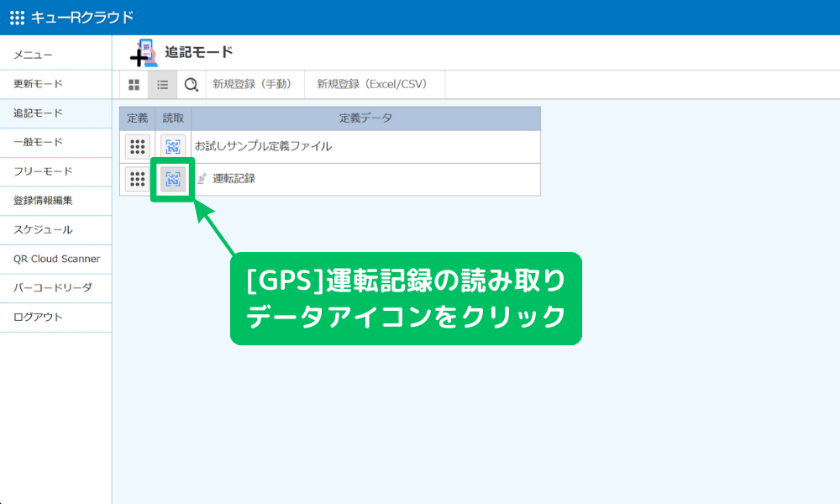Open the search magnifier tool
The image size is (840, 504).
click(x=192, y=84)
